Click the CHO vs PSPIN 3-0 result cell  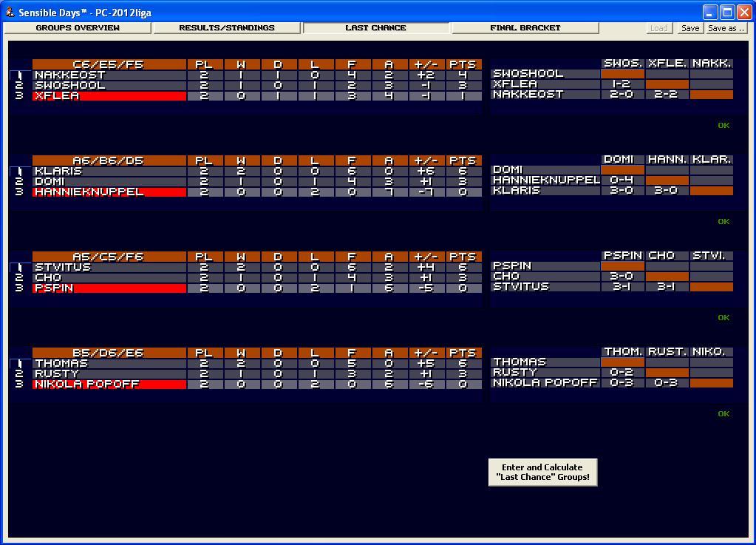[x=622, y=277]
